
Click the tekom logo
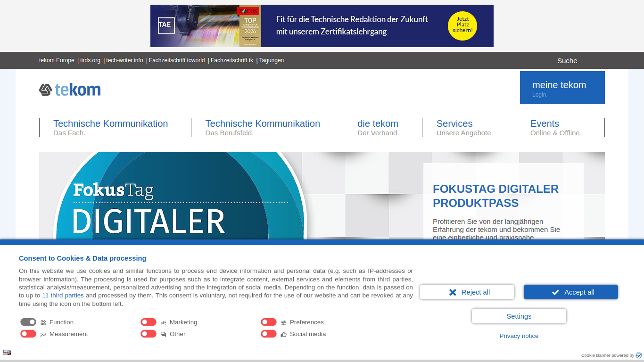click(70, 90)
